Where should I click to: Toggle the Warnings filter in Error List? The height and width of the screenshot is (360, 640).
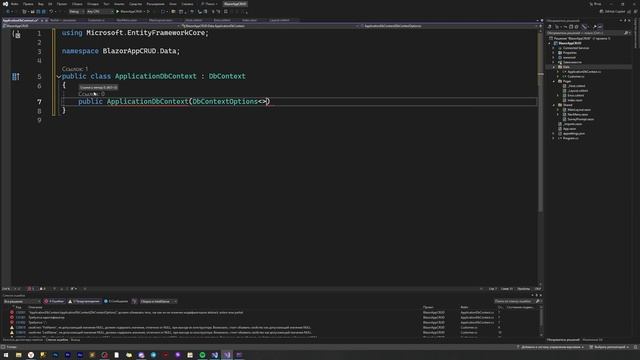84,301
